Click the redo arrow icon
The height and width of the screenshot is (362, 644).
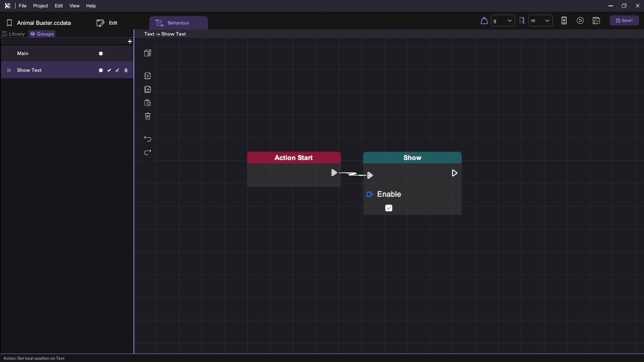point(148,153)
